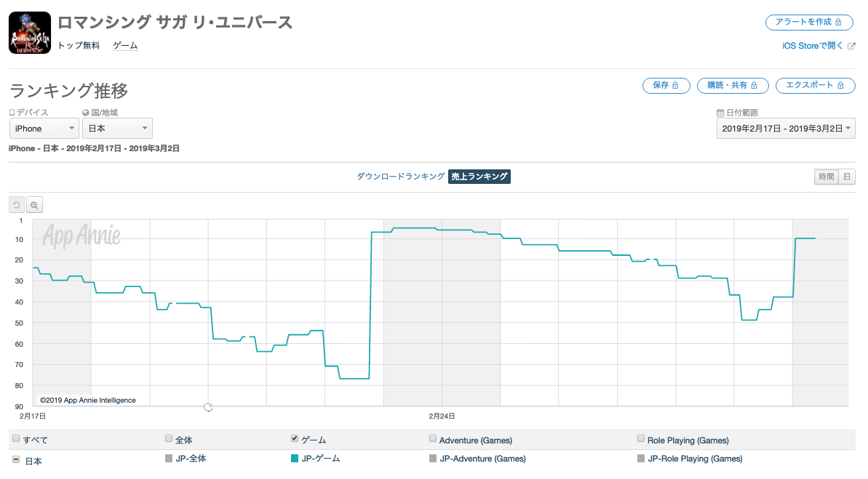This screenshot has width=868, height=479.
Task: Click the external link icon beside iOS Store
Action: click(x=851, y=46)
